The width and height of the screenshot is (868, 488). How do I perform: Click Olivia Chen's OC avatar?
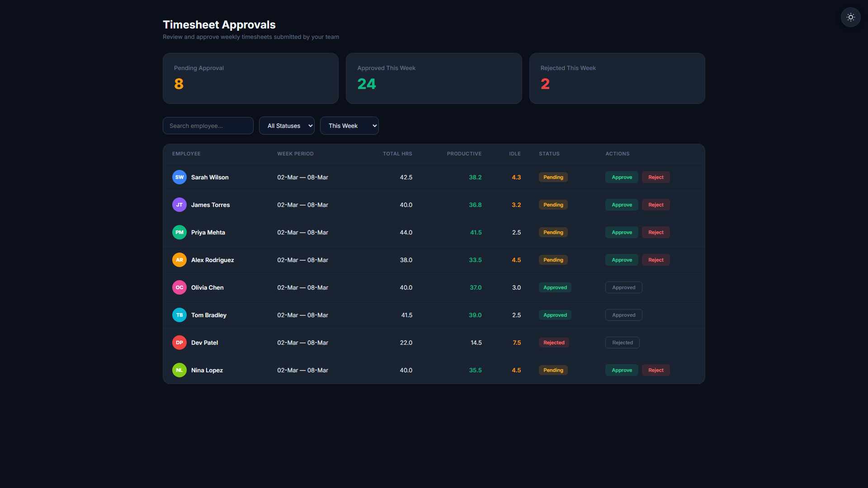pos(179,287)
